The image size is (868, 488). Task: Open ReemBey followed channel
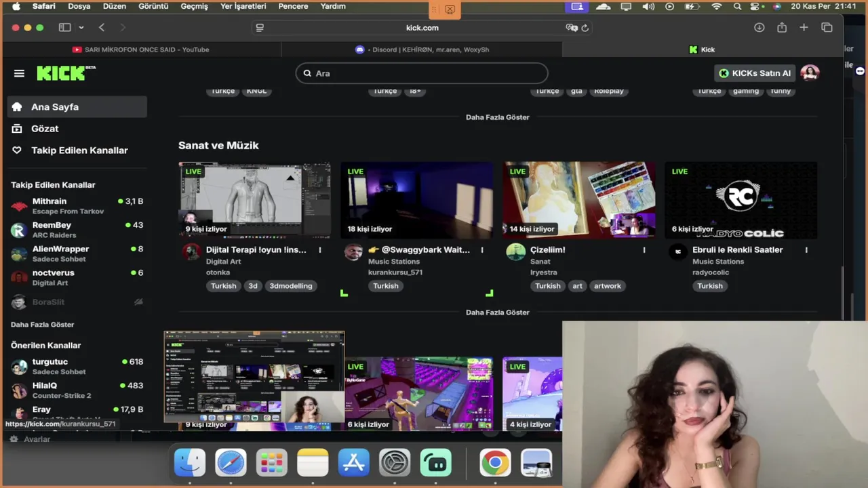(x=77, y=230)
